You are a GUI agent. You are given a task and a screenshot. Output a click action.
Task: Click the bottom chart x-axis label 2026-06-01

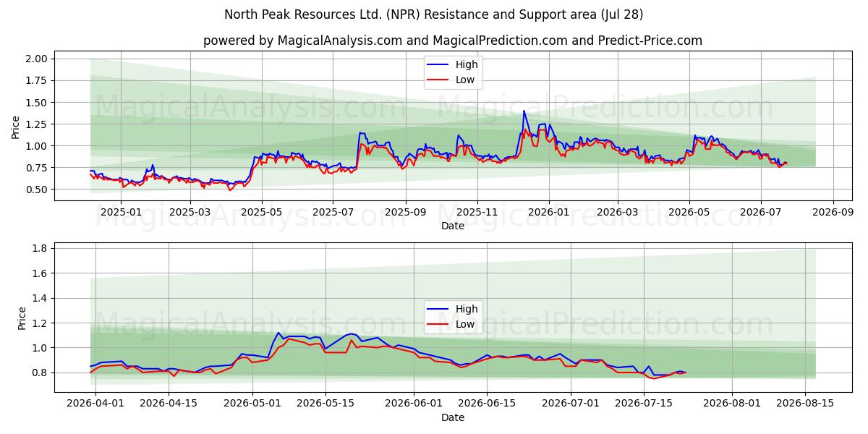414,404
